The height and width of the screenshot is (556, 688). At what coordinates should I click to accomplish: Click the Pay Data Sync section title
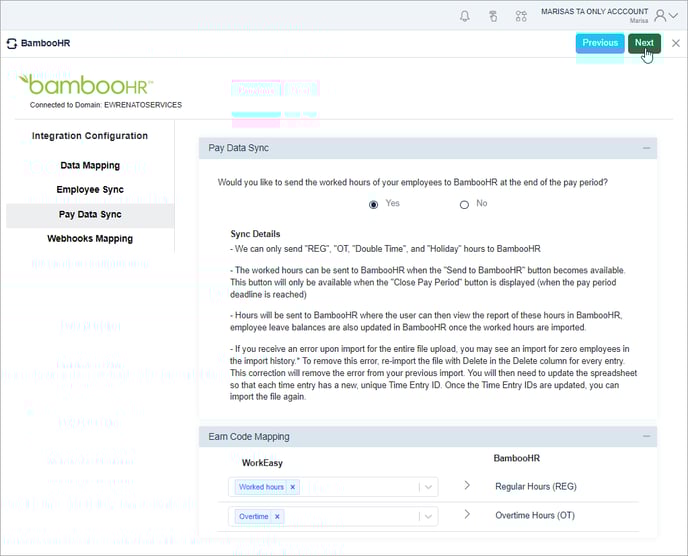pyautogui.click(x=238, y=148)
